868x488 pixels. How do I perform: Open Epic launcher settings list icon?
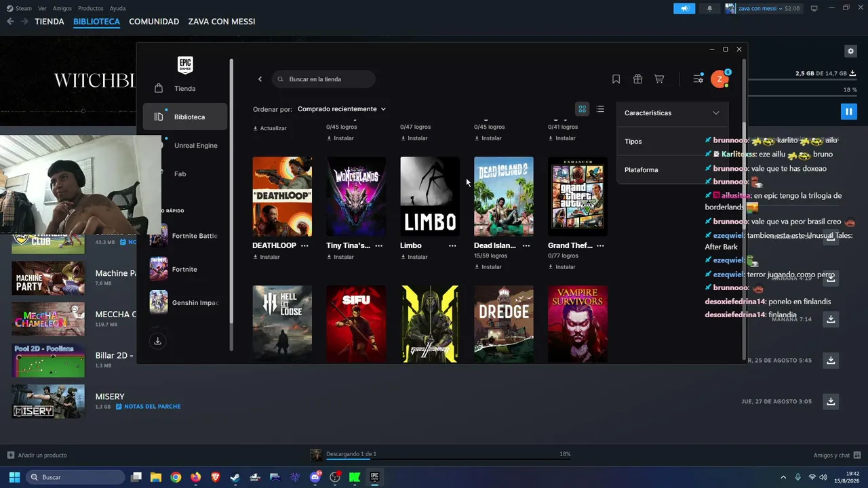pos(698,79)
